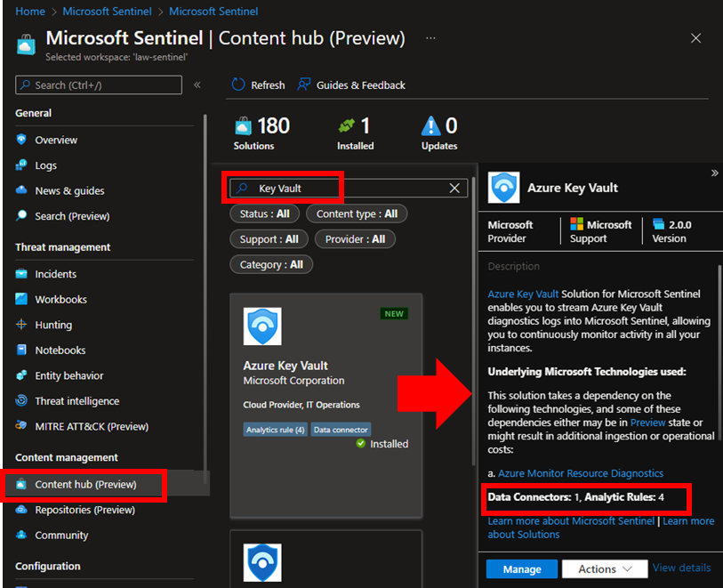Screen dimensions: 723x588
Task: Click the second solution card shield thumbnail
Action: click(262, 562)
